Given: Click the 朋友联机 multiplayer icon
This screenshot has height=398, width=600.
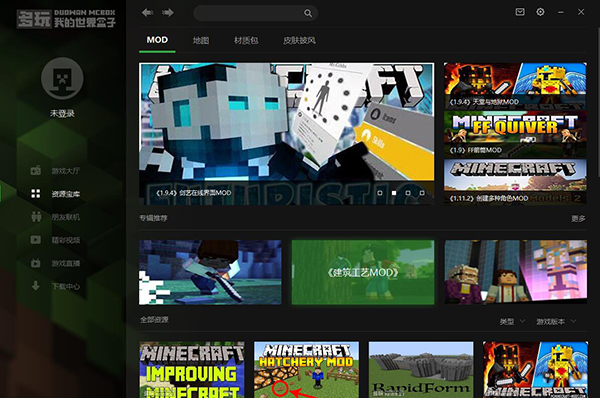Looking at the screenshot, I should pyautogui.click(x=36, y=217).
